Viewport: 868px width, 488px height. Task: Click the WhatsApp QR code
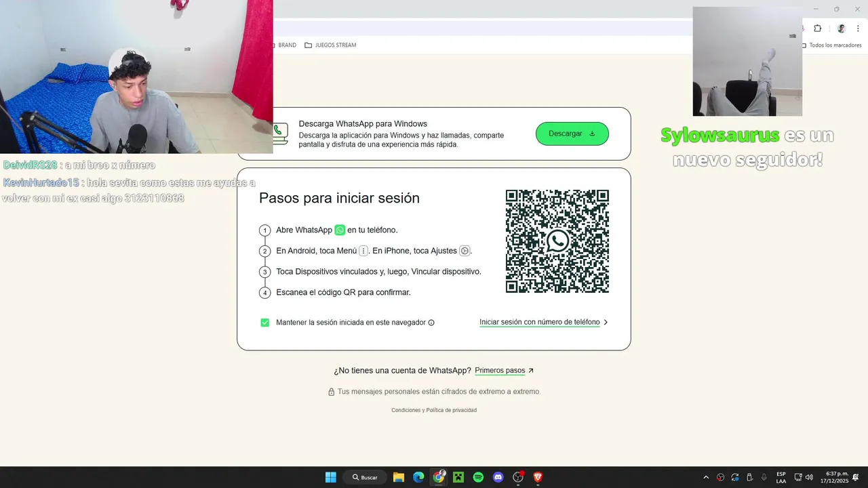557,241
